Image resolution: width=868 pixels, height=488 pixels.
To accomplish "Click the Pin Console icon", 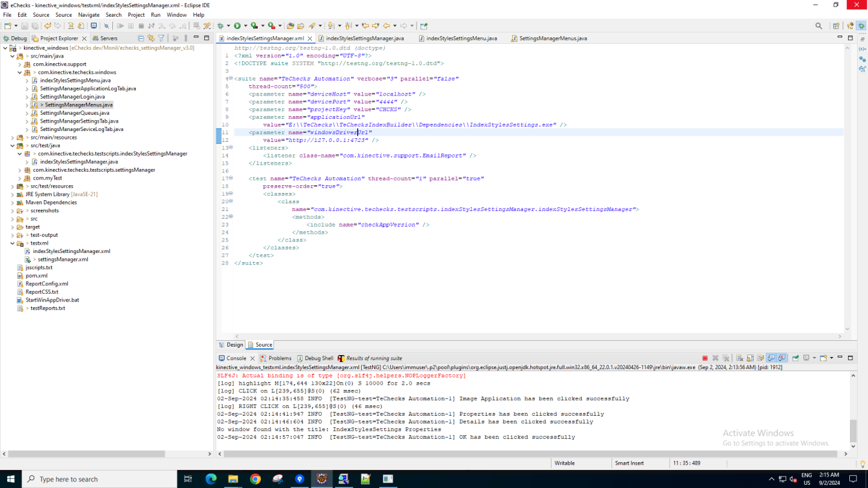I will tap(796, 358).
